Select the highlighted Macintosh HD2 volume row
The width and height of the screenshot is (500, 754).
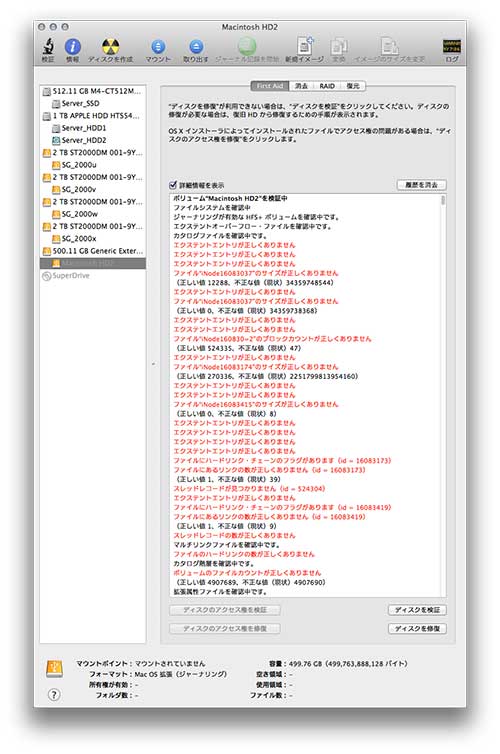coord(93,263)
